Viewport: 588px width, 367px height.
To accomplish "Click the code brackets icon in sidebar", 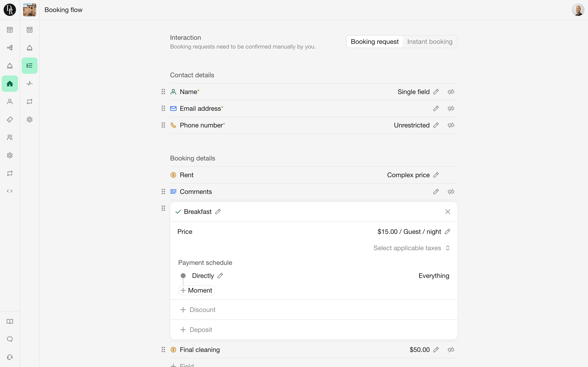I will pyautogui.click(x=10, y=191).
